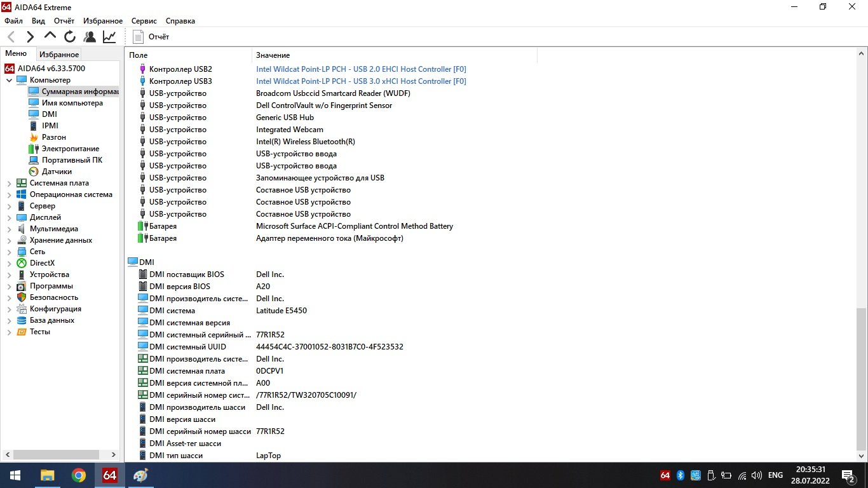The width and height of the screenshot is (868, 488).
Task: Expand the Дисплей tree node
Action: click(9, 217)
